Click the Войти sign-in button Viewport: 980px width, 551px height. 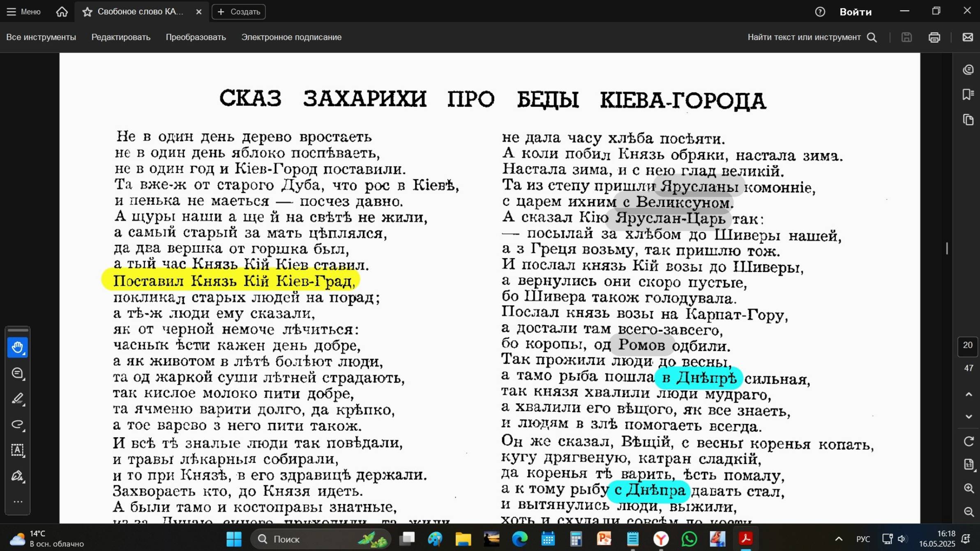coord(855,12)
